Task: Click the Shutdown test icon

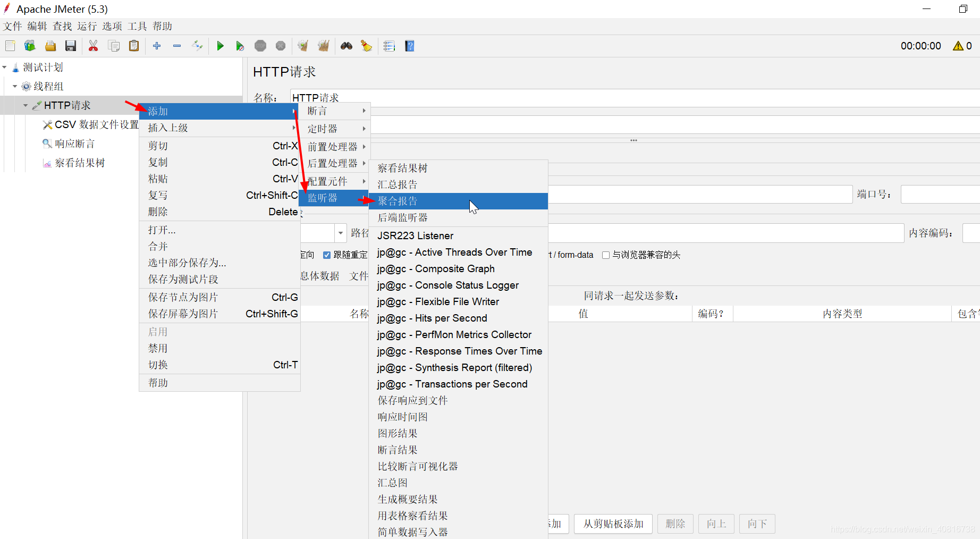Action: pyautogui.click(x=281, y=46)
